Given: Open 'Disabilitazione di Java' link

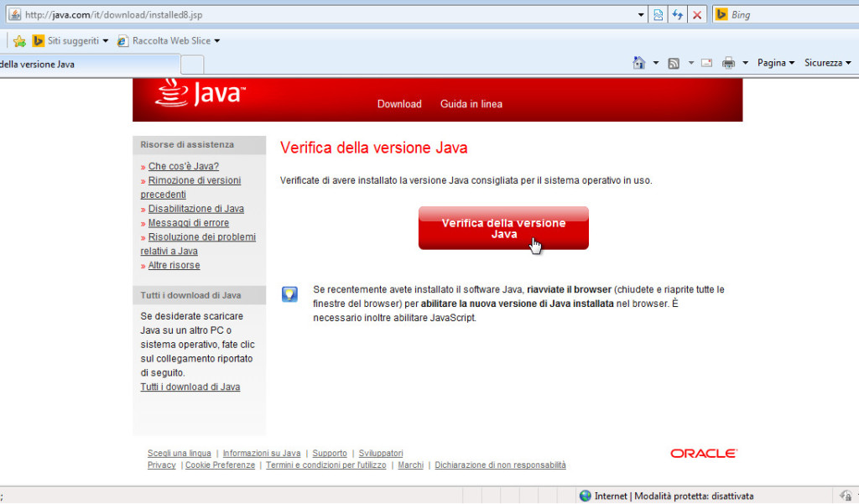Looking at the screenshot, I should point(196,209).
